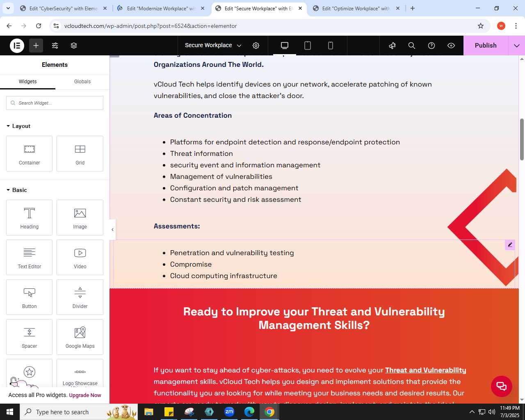Expand the Publish options arrow
Screen dimensions: 525x420
517,46
